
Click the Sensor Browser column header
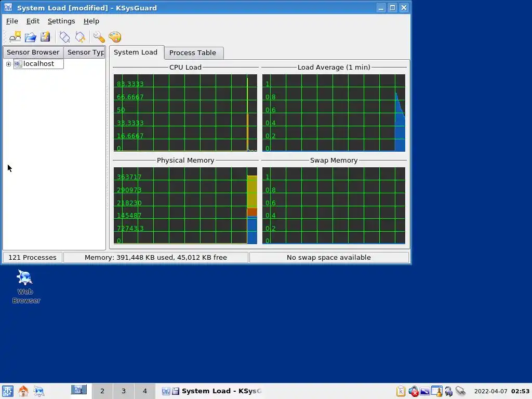pos(33,52)
